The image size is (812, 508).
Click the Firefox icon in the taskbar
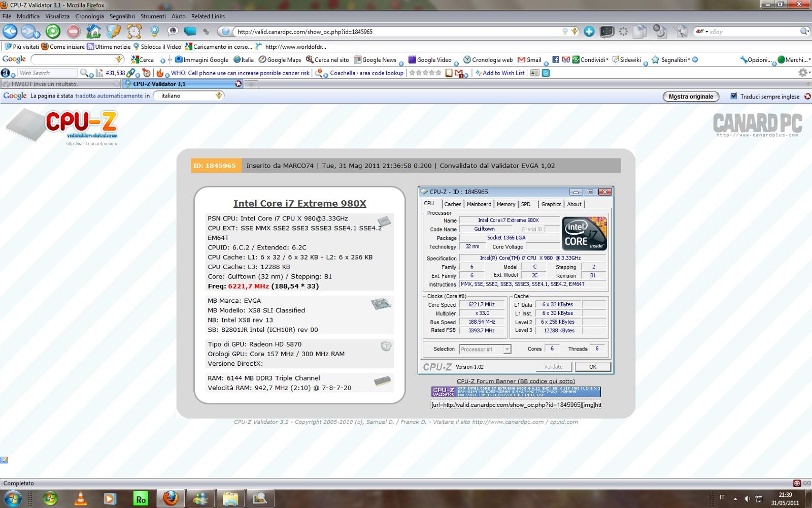click(x=171, y=499)
